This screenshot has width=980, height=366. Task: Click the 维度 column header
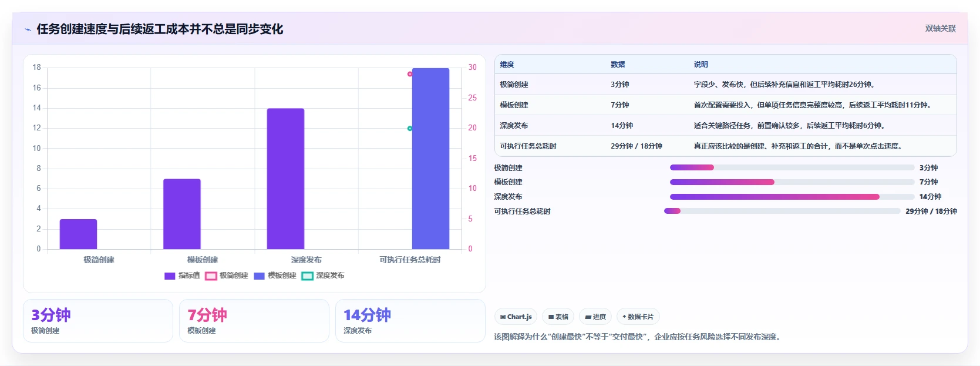[507, 65]
